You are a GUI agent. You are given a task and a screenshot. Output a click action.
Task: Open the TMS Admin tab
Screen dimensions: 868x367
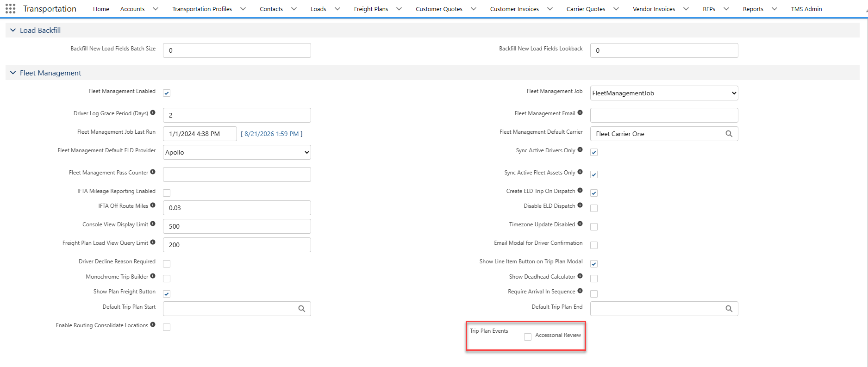pos(806,9)
